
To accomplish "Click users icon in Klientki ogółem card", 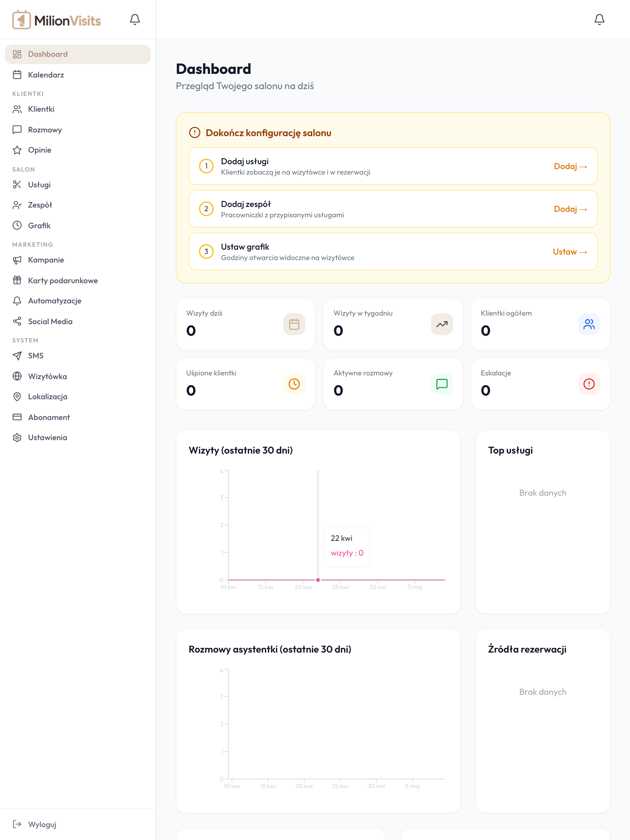I will point(589,324).
